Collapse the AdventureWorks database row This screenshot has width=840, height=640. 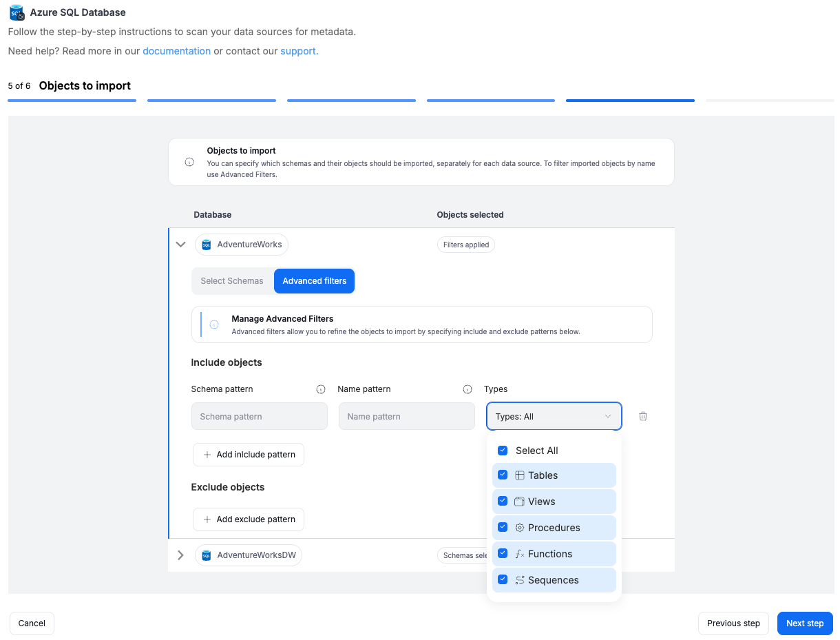181,245
